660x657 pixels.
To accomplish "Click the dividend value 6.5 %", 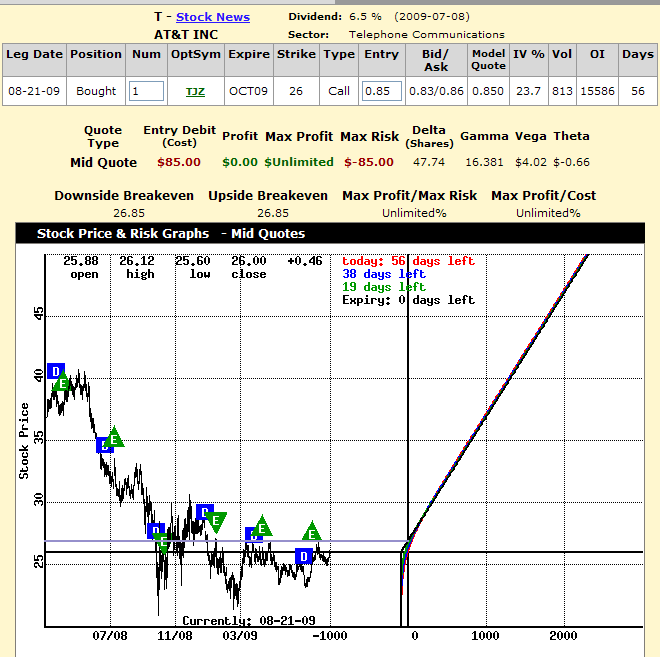I will [365, 17].
